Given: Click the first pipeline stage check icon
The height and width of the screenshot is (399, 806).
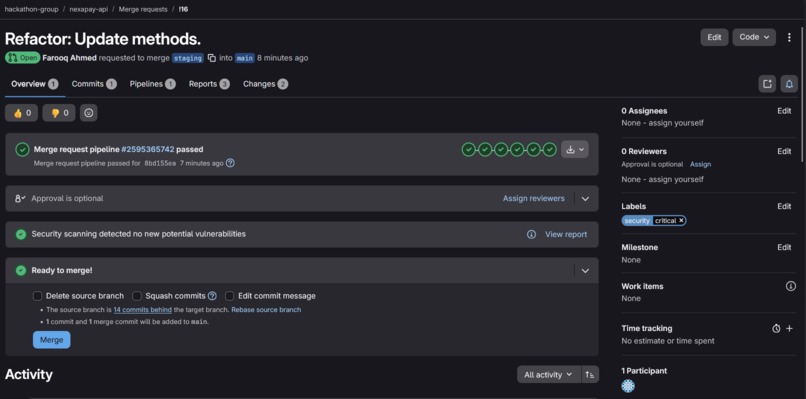Looking at the screenshot, I should coord(468,150).
